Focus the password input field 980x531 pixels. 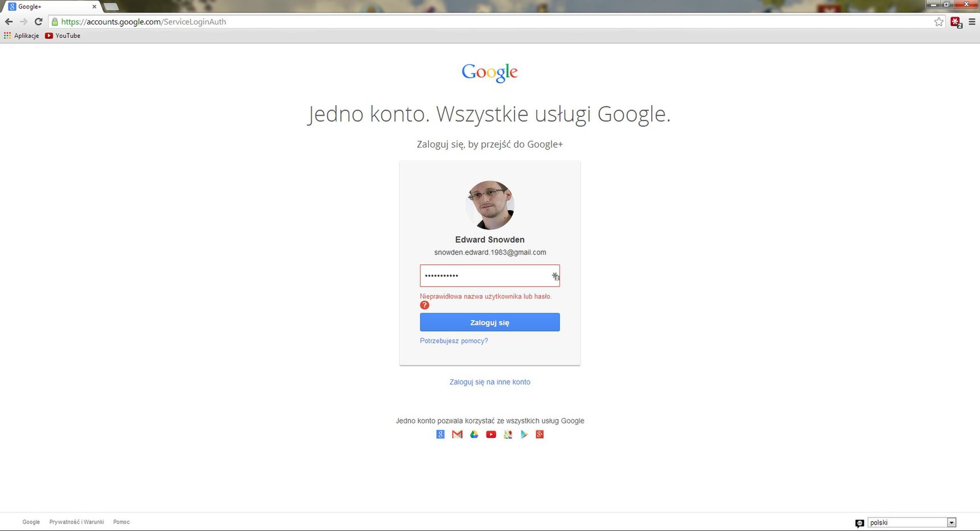pyautogui.click(x=490, y=276)
